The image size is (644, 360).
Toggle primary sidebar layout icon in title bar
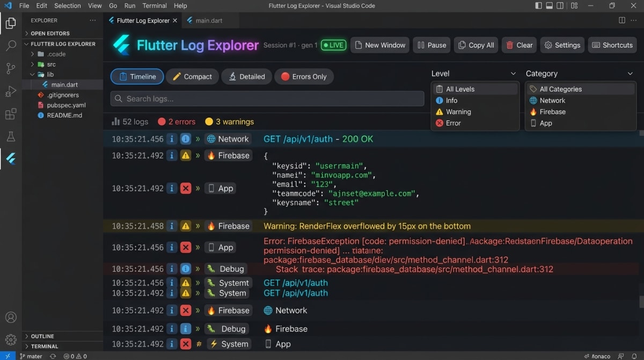click(x=539, y=5)
